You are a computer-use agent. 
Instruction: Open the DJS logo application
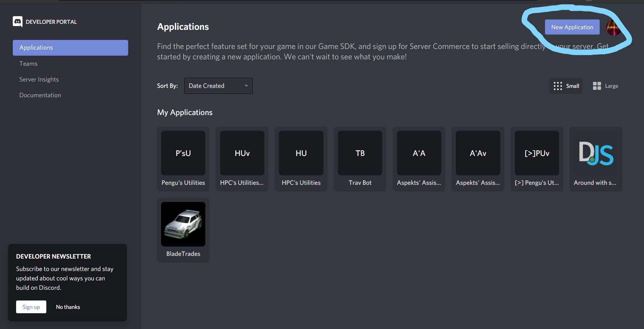pyautogui.click(x=596, y=153)
